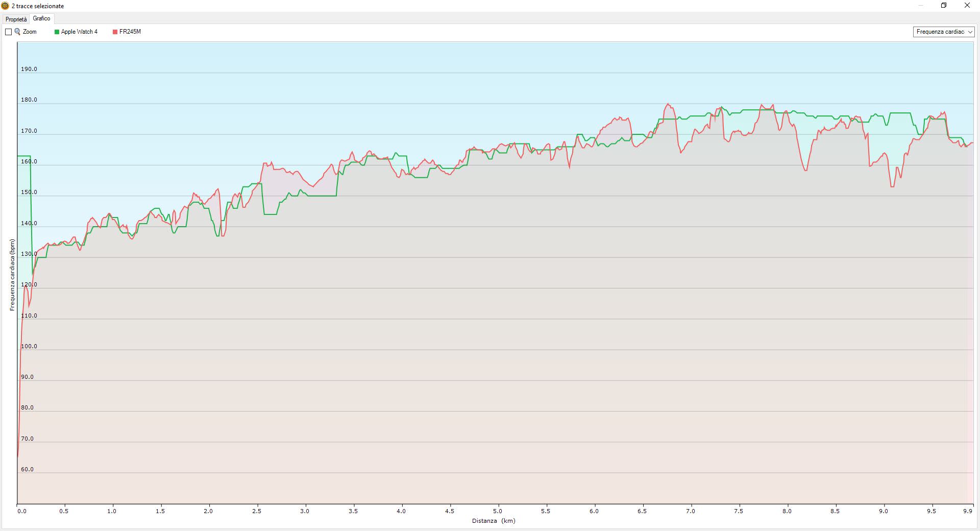Click the 70.0 y-axis label

pos(29,439)
